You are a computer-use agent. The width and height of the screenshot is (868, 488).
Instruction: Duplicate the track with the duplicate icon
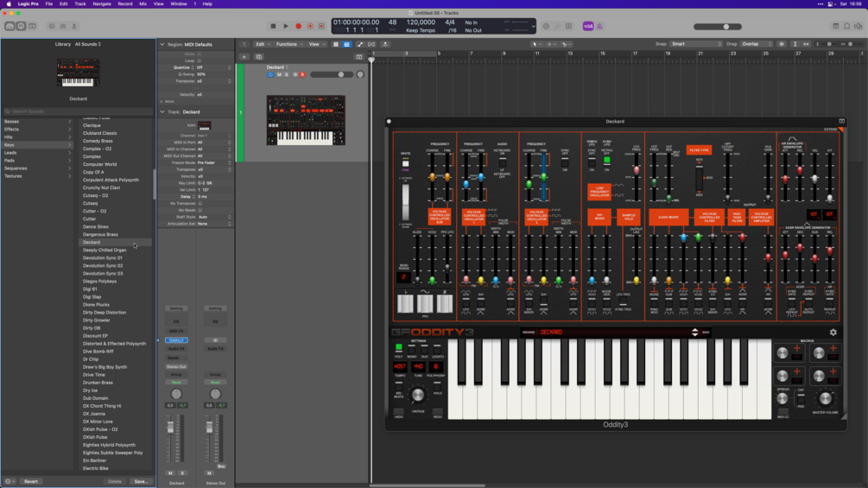[258, 57]
